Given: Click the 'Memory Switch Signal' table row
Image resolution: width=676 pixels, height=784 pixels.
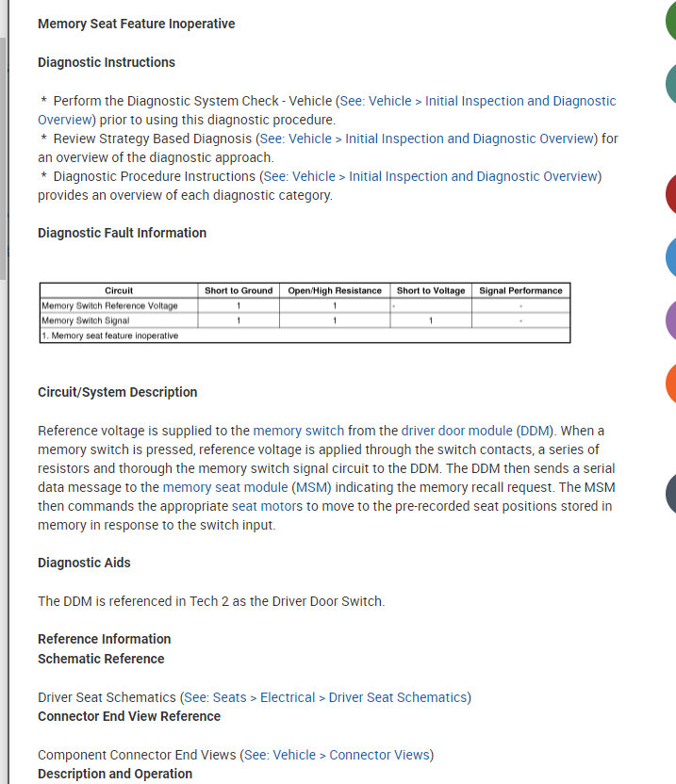Looking at the screenshot, I should (86, 320).
